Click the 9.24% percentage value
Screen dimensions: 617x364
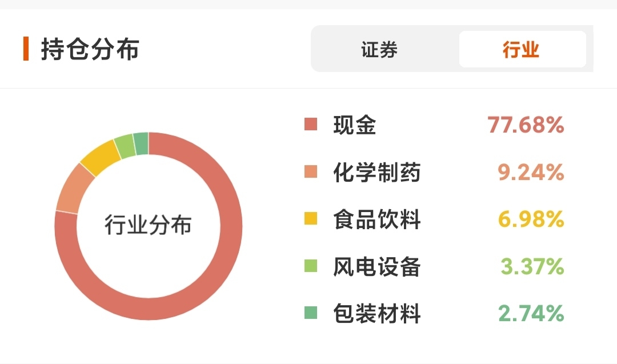point(531,173)
